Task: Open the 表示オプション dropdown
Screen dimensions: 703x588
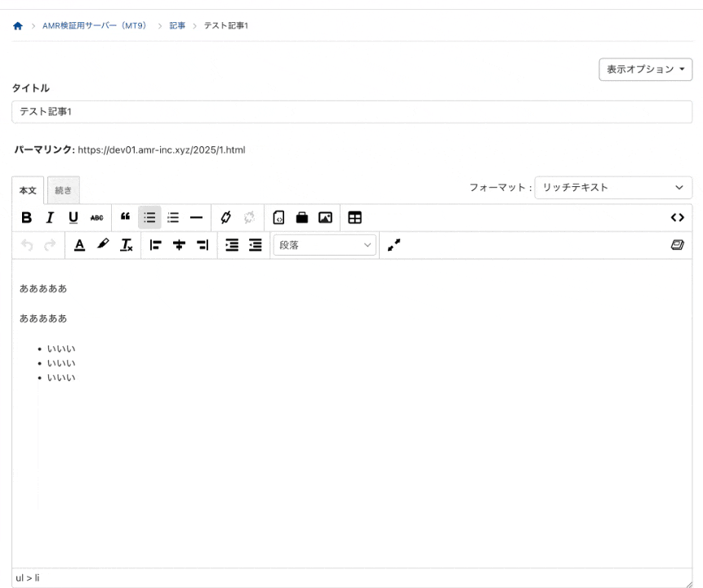Action: coord(645,69)
